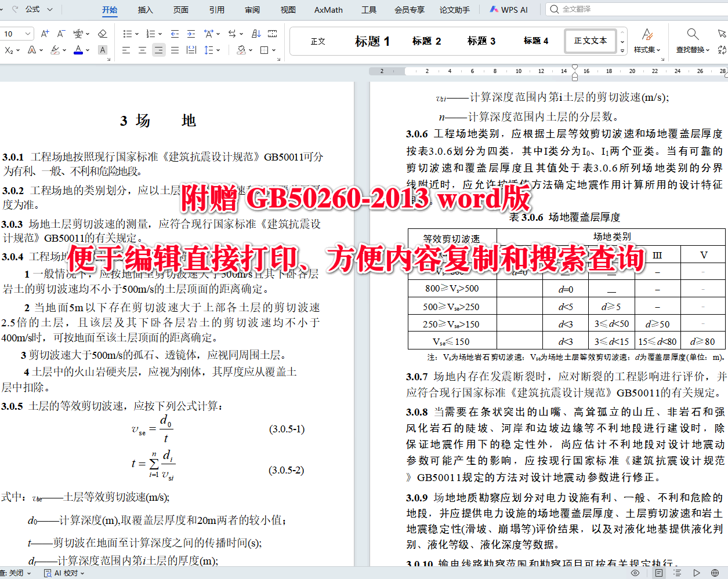Screen dimensions: 728x579
Task: Click first-line indent marker on ruler
Action: [575, 67]
